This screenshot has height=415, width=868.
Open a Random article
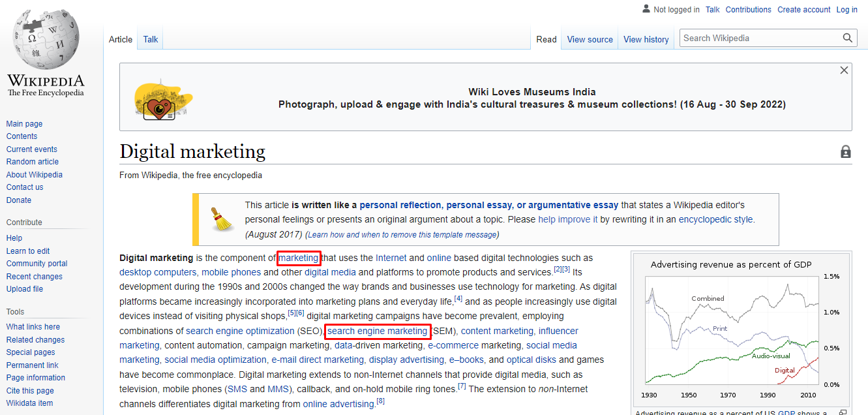click(x=33, y=162)
